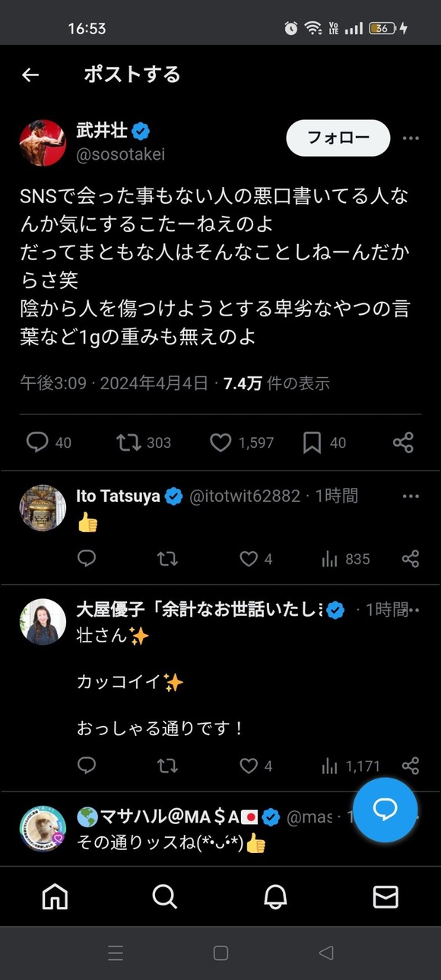441x980 pixels.
Task: Open the search tab
Action: tap(165, 896)
